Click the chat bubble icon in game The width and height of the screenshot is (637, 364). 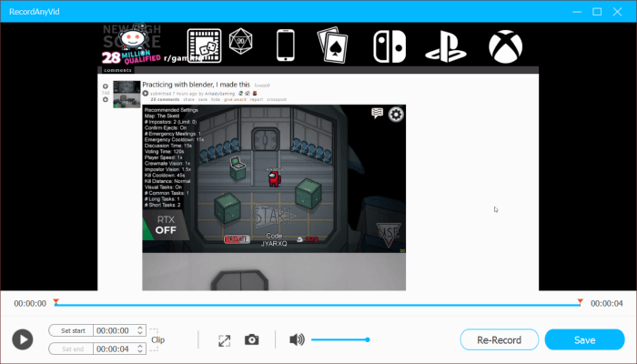click(378, 113)
